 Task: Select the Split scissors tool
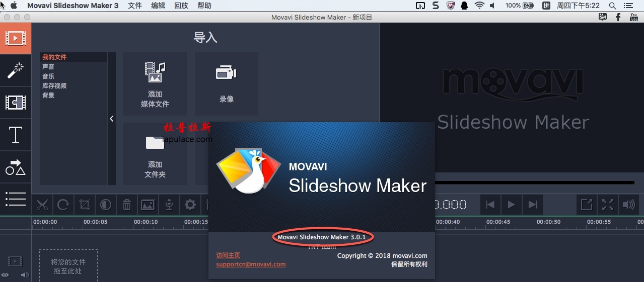[x=42, y=205]
